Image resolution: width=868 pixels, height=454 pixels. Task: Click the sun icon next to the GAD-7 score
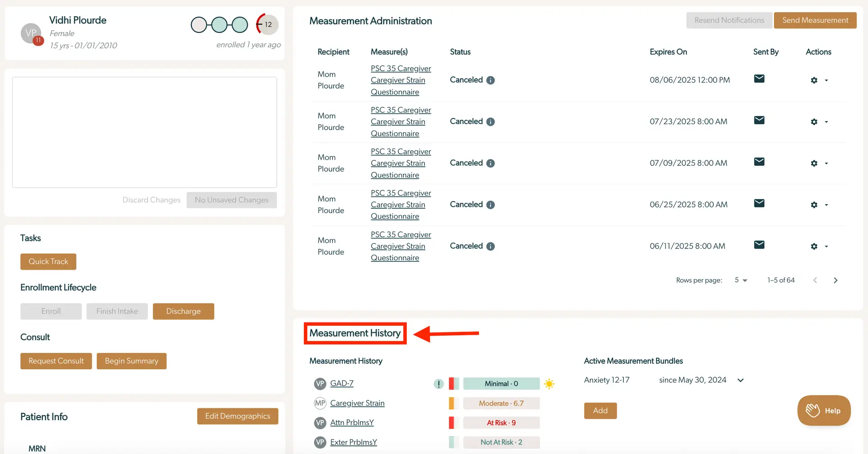[x=549, y=384]
